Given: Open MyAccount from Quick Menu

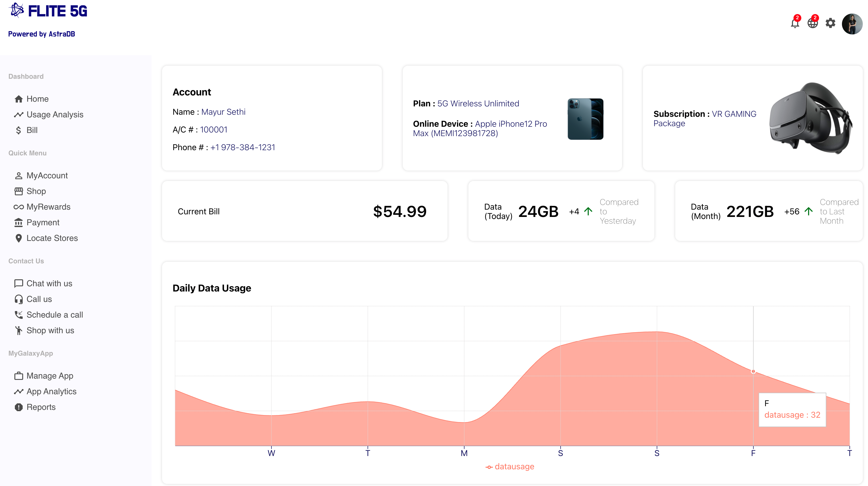Looking at the screenshot, I should click(47, 175).
